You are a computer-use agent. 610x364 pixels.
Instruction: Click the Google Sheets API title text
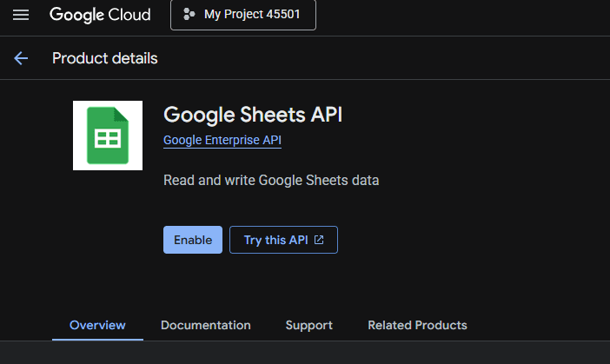[253, 115]
